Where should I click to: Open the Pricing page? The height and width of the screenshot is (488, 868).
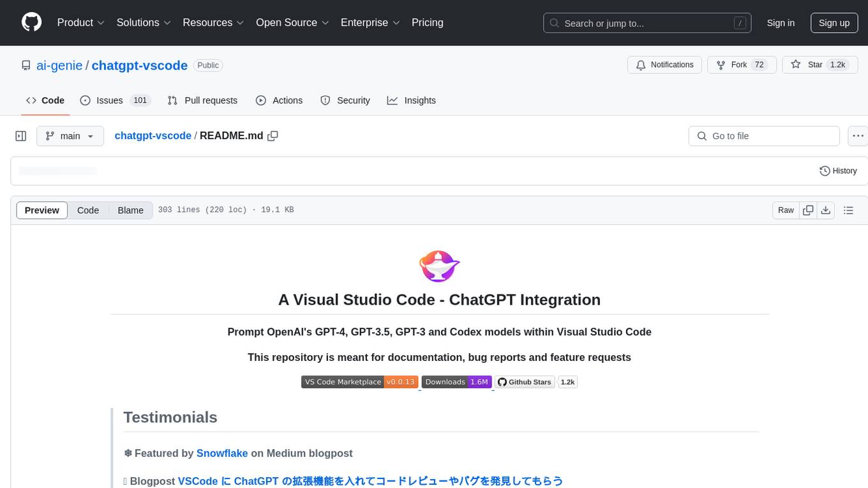(428, 22)
